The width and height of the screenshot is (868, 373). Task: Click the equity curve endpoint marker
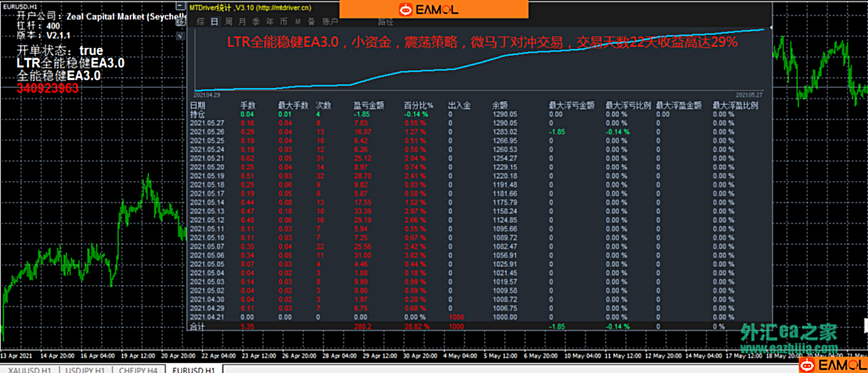[x=769, y=28]
